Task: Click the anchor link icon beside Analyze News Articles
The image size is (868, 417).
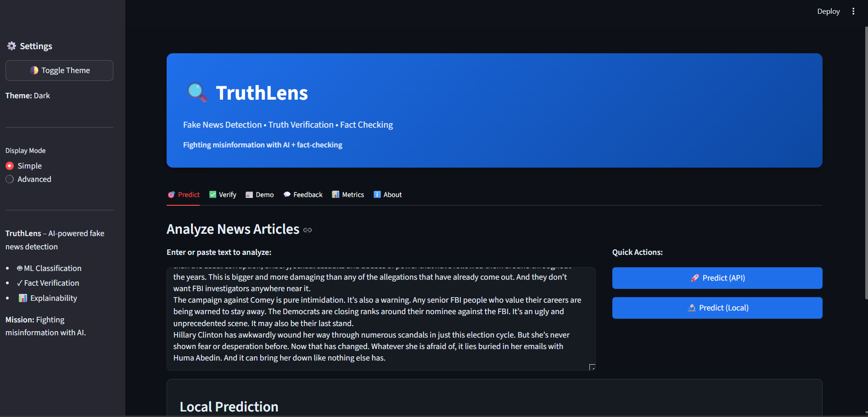Action: [x=307, y=230]
